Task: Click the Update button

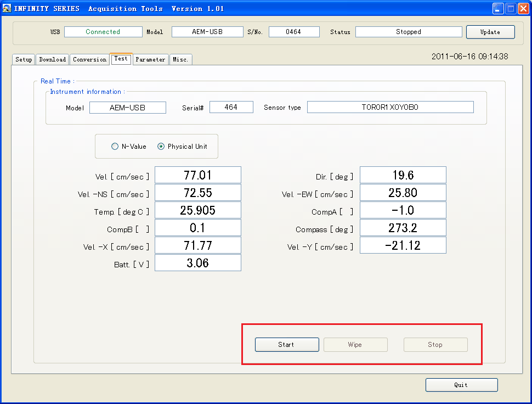Action: 490,32
